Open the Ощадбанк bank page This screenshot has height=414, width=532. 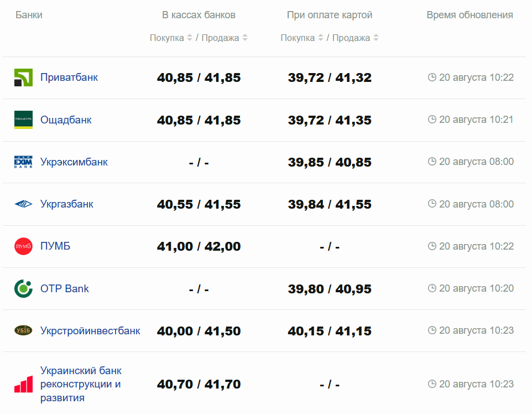66,120
